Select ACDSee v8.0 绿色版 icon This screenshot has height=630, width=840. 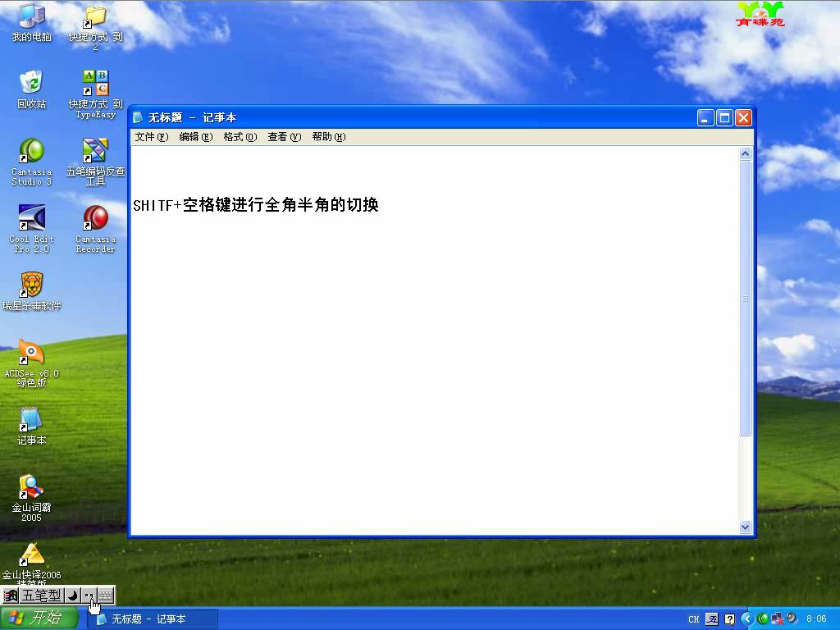click(x=32, y=363)
